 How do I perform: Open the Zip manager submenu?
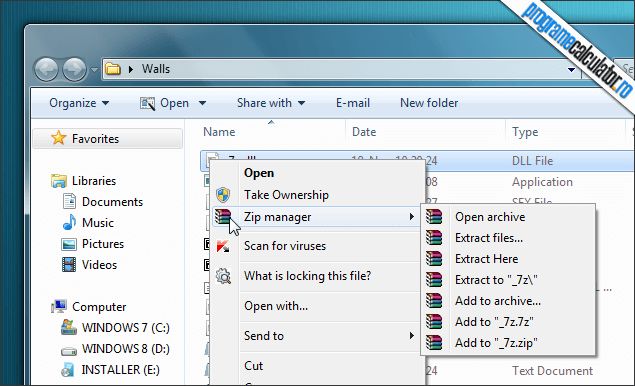(x=316, y=217)
